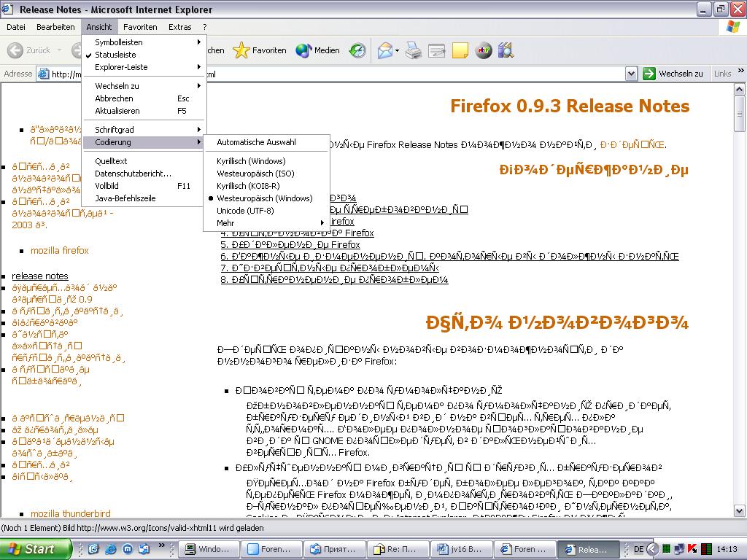747x560 pixels.
Task: Open the Mail envelope toolbar icon
Action: (385, 50)
